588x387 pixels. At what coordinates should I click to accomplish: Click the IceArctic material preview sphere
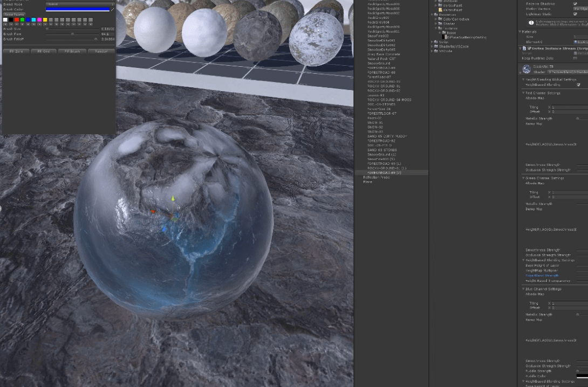click(527, 69)
